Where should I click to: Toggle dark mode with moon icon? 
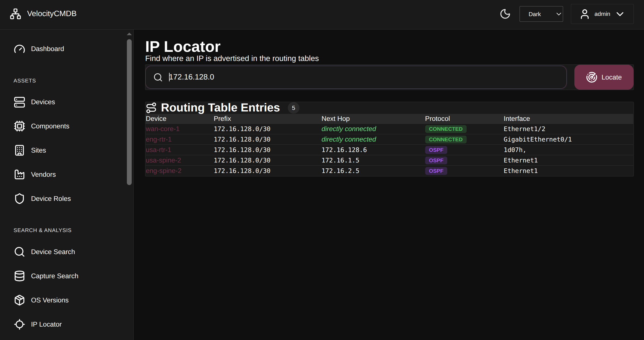pos(505,14)
